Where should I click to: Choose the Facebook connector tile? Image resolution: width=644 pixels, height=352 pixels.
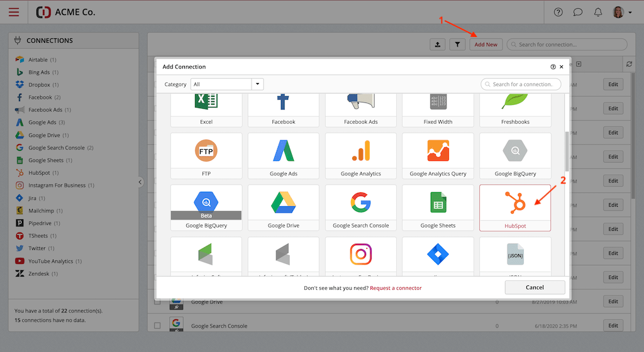(284, 110)
